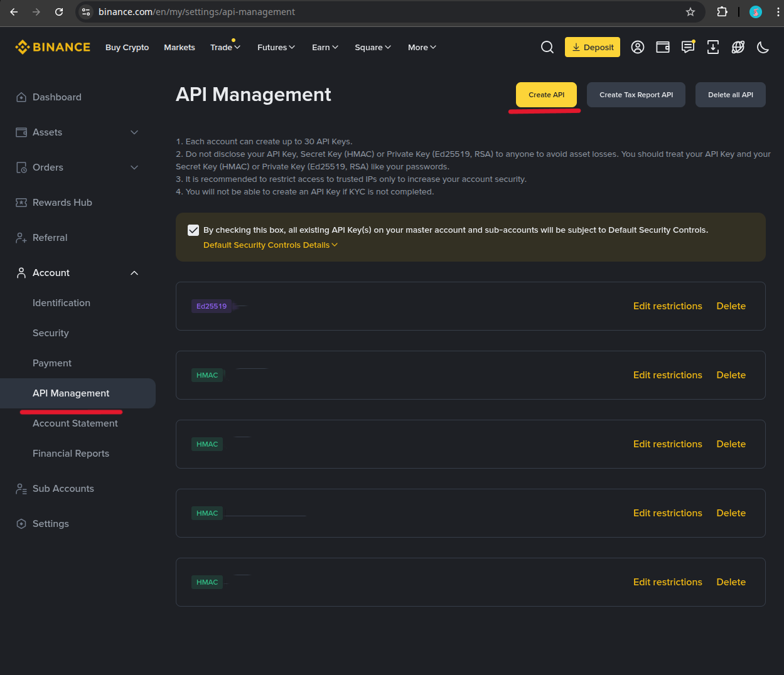Open the wallet icon in header
The height and width of the screenshot is (675, 784).
tap(663, 47)
